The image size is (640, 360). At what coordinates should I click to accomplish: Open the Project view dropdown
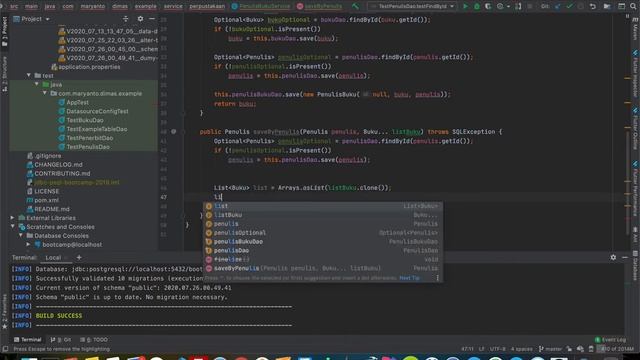point(31,19)
